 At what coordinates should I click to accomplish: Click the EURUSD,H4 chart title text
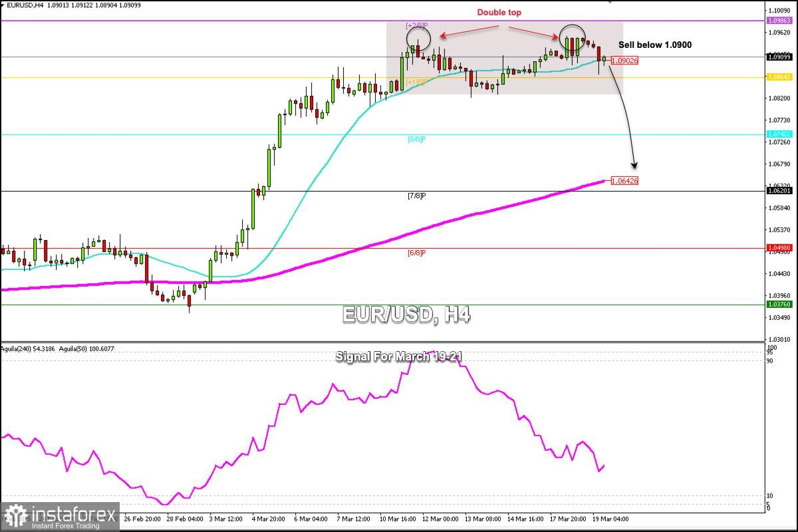coord(25,4)
